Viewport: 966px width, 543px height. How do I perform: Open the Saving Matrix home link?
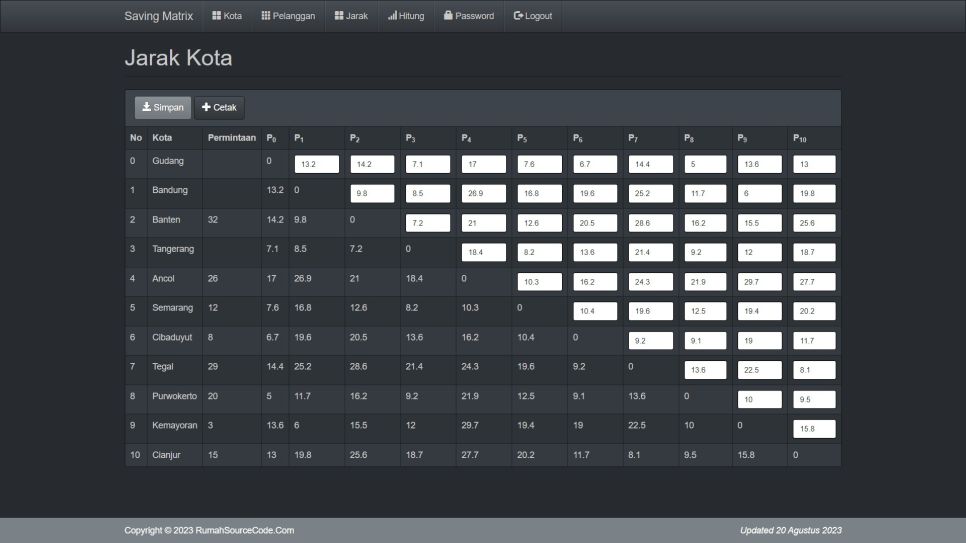click(x=158, y=16)
